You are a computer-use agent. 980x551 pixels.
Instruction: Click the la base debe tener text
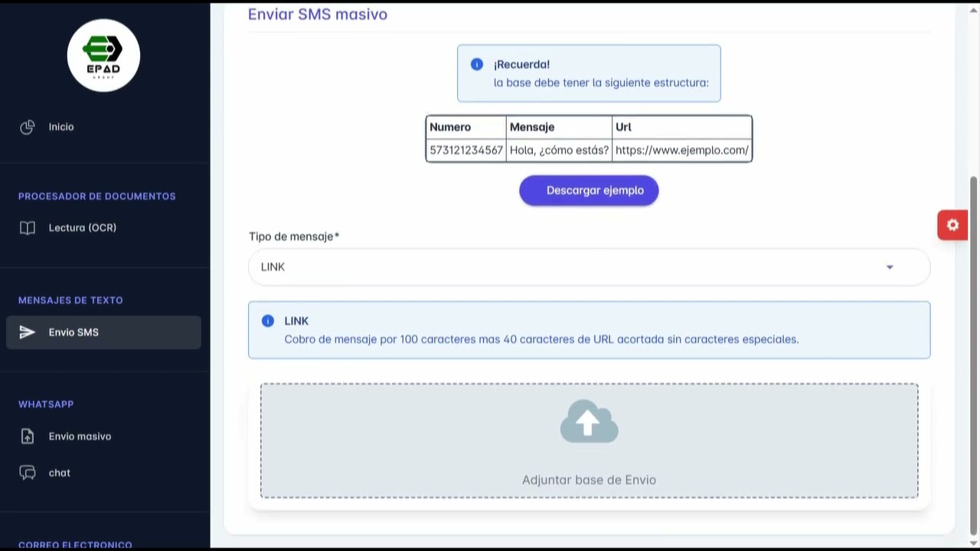pyautogui.click(x=601, y=83)
